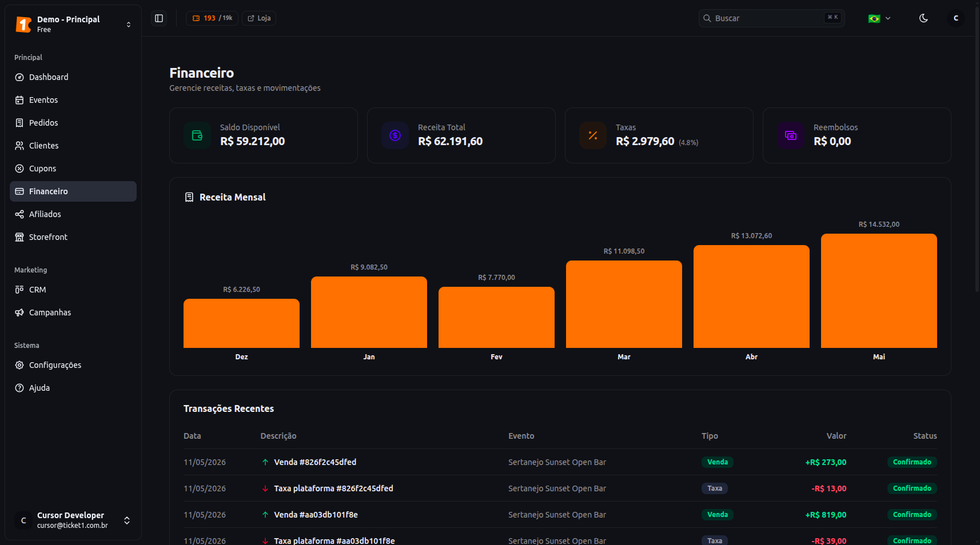The width and height of the screenshot is (980, 545).
Task: Click the Abr revenue bar
Action: 751,296
